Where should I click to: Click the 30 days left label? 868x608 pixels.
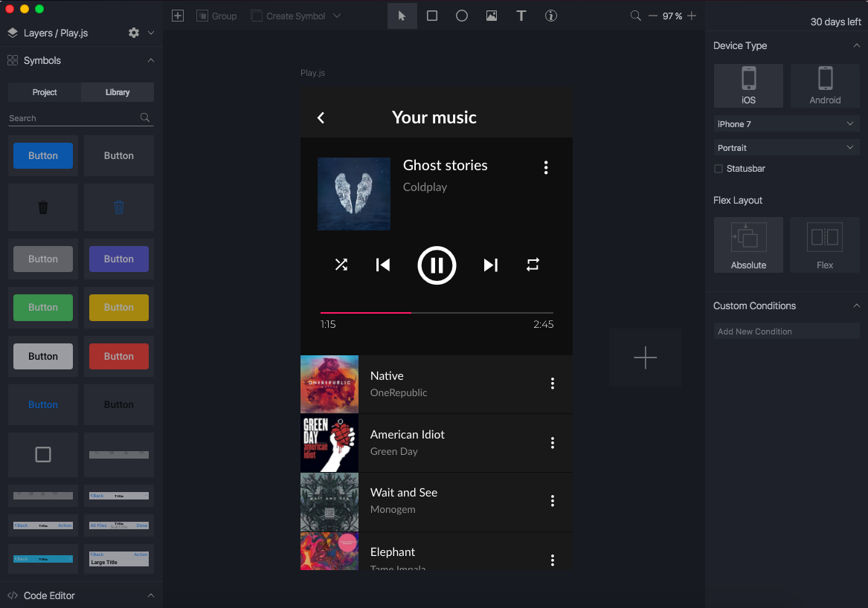[835, 22]
